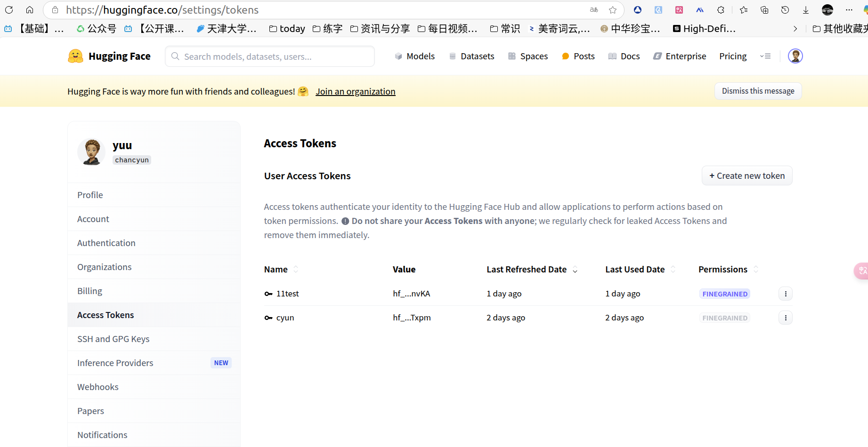Open the Datasets nav item
Image resolution: width=868 pixels, height=447 pixels.
click(x=471, y=56)
